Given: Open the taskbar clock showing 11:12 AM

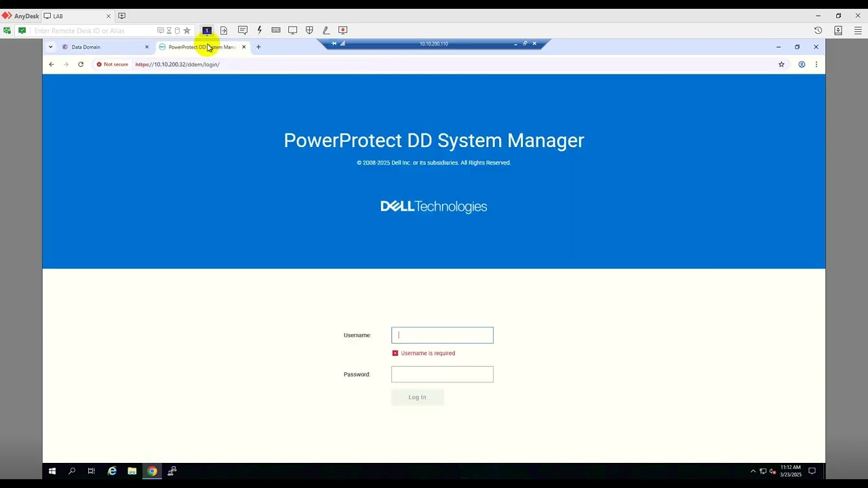Looking at the screenshot, I should pos(791,471).
